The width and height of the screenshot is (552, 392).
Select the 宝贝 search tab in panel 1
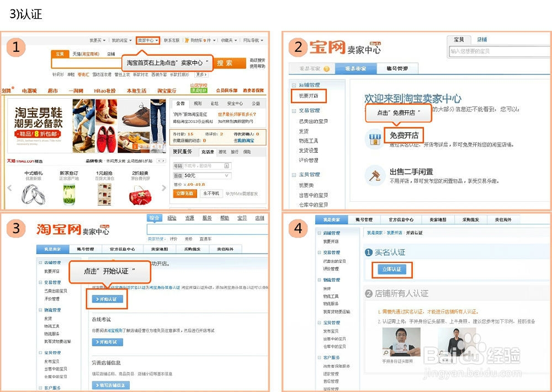tap(60, 54)
